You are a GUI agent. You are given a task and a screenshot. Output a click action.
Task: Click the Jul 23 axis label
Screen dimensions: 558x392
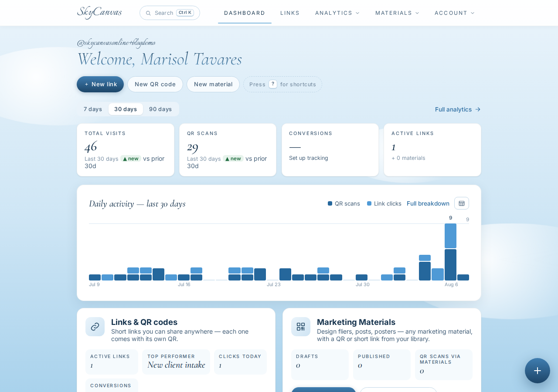point(274,284)
